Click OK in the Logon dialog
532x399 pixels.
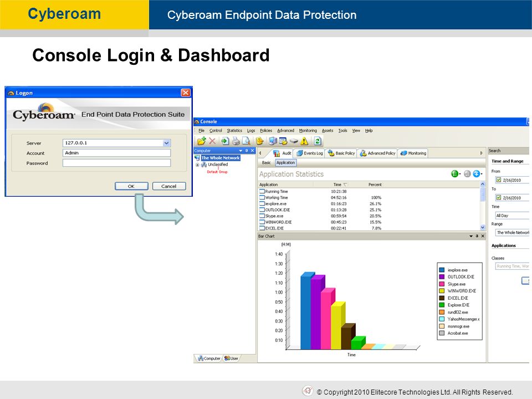131,186
